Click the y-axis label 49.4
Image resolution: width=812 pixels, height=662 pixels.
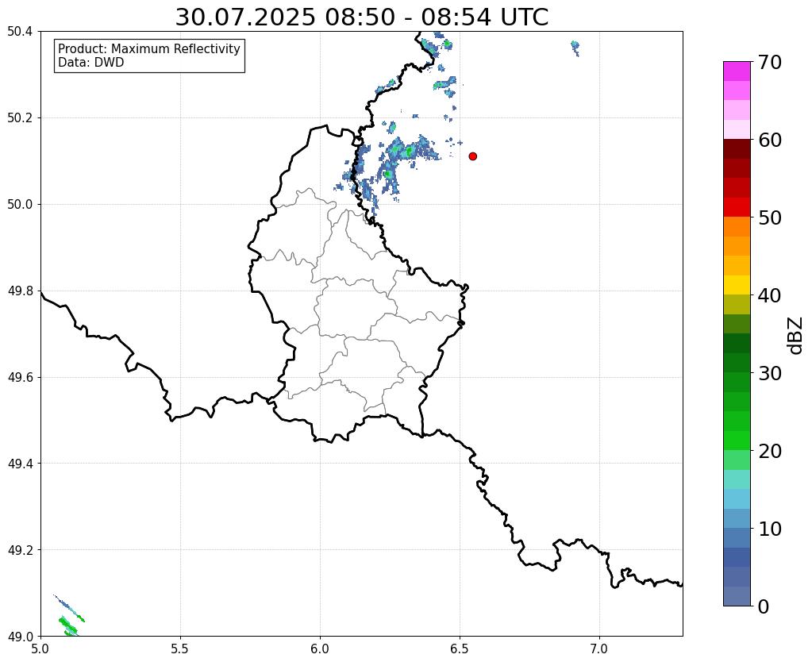(x=20, y=464)
